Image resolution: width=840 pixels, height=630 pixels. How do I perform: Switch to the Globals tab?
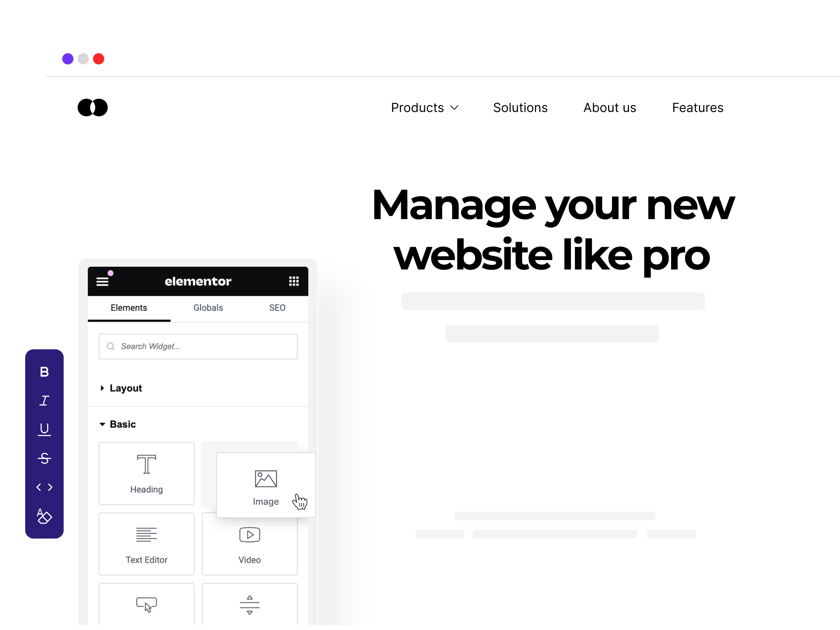(207, 308)
